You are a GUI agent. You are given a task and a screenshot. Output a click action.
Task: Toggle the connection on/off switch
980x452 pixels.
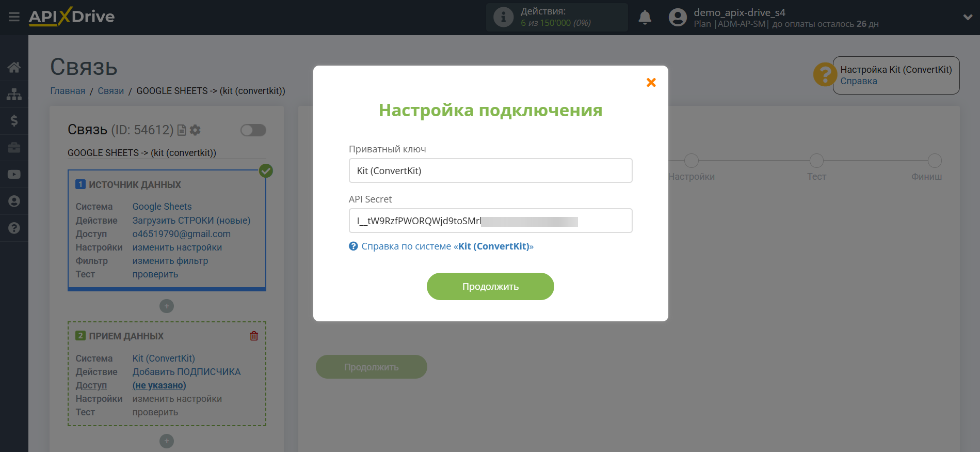point(253,130)
